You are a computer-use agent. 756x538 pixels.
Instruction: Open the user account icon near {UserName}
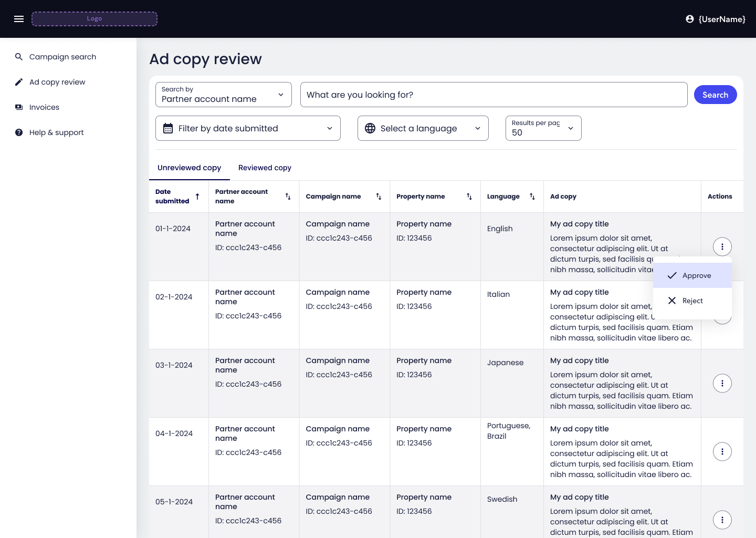tap(689, 19)
